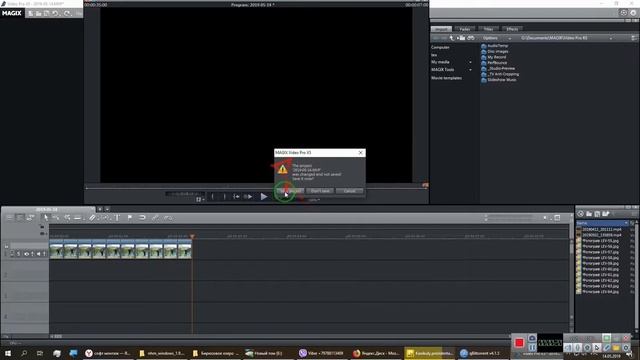640x360 pixels.
Task: Open the Slideshow Music folder
Action: (499, 80)
